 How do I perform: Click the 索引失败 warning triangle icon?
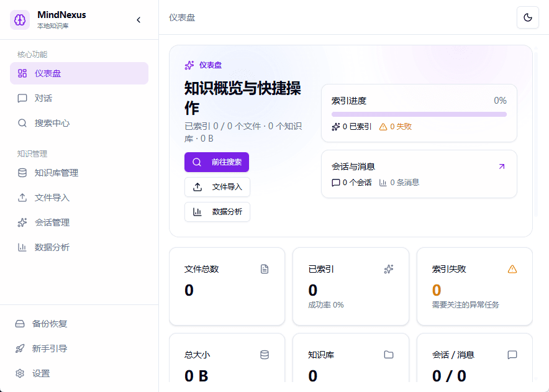[512, 269]
